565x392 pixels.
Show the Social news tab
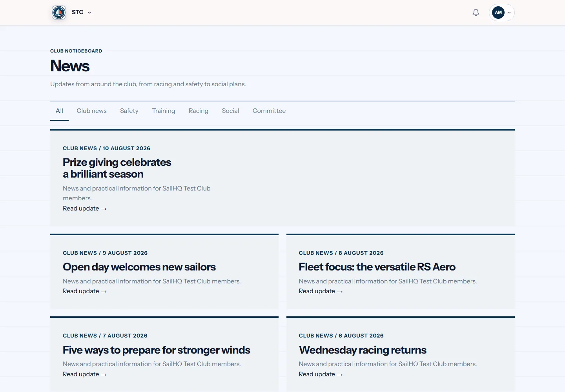pyautogui.click(x=230, y=111)
